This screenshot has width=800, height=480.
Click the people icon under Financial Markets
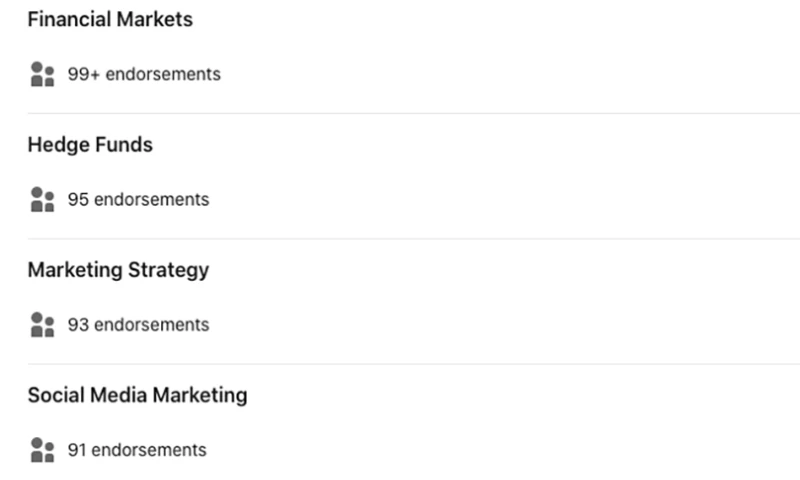(41, 74)
